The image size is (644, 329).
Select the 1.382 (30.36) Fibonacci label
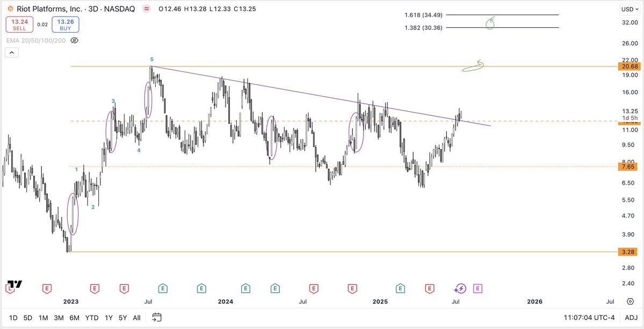(423, 28)
